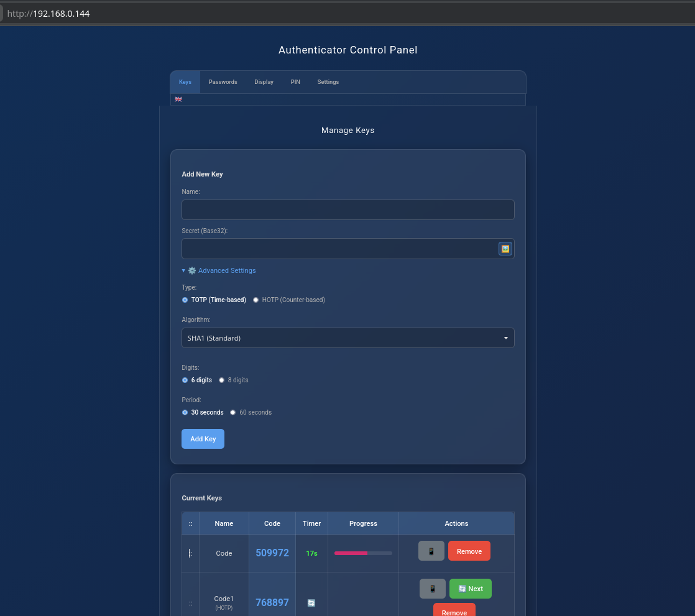Screen dimensions: 695x616
Task: Go to the PIN tab
Action: 295,82
